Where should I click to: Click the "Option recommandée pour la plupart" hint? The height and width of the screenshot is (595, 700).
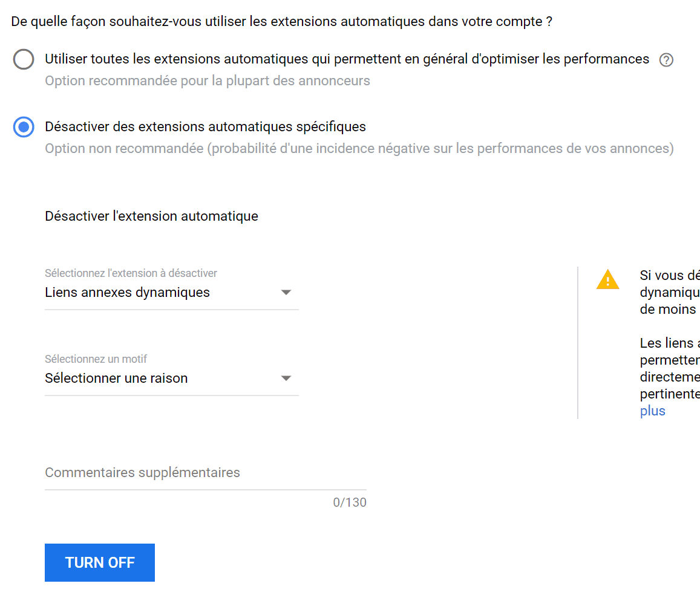tap(207, 81)
